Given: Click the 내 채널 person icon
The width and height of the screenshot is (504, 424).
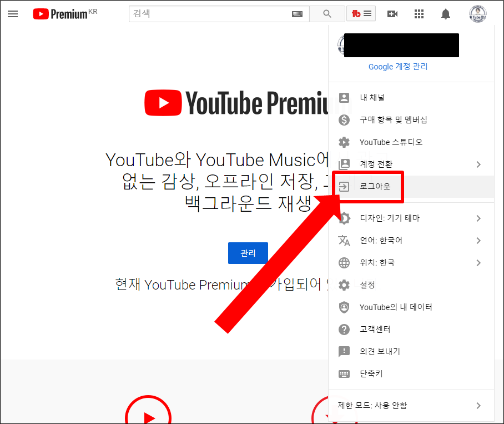Looking at the screenshot, I should pos(344,97).
